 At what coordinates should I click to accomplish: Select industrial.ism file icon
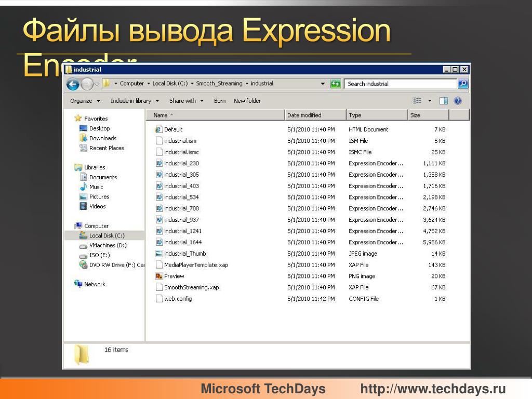point(158,140)
